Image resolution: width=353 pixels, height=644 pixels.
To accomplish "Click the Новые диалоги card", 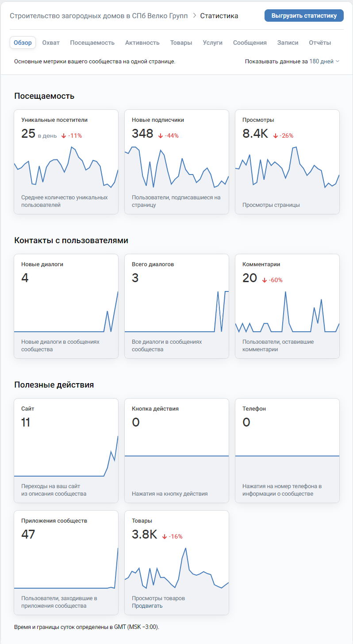I will 66,306.
